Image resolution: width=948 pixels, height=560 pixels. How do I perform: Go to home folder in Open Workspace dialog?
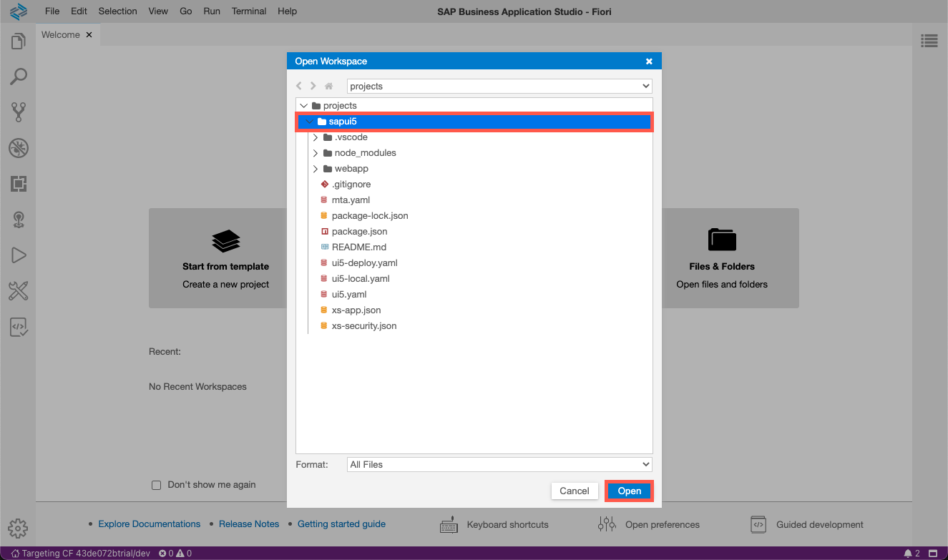pos(329,86)
